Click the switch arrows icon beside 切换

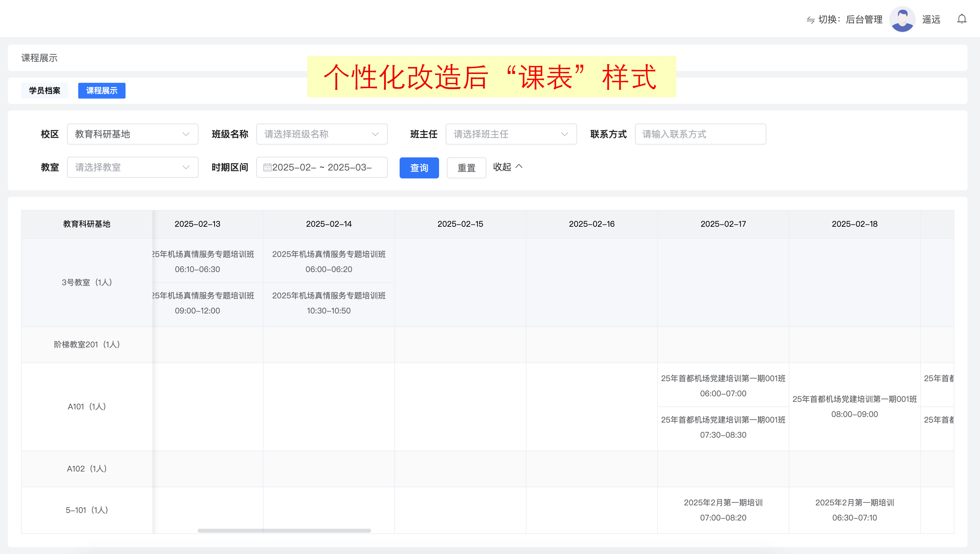click(x=810, y=20)
